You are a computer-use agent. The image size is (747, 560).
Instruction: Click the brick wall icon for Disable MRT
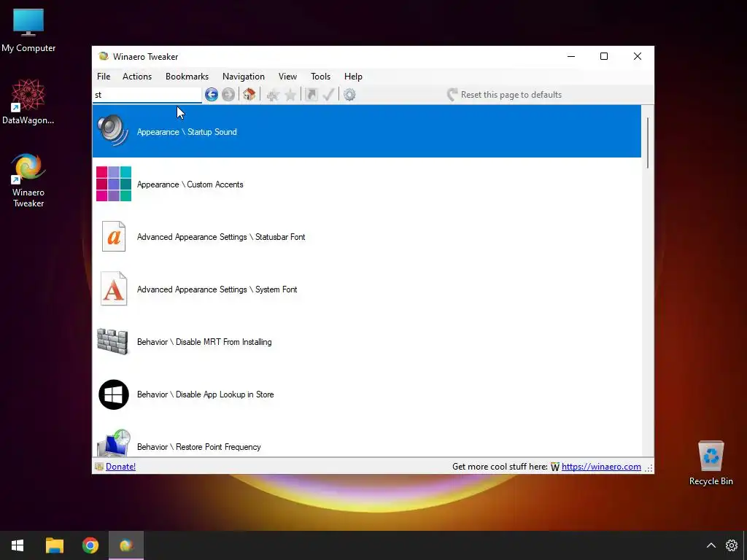113,341
